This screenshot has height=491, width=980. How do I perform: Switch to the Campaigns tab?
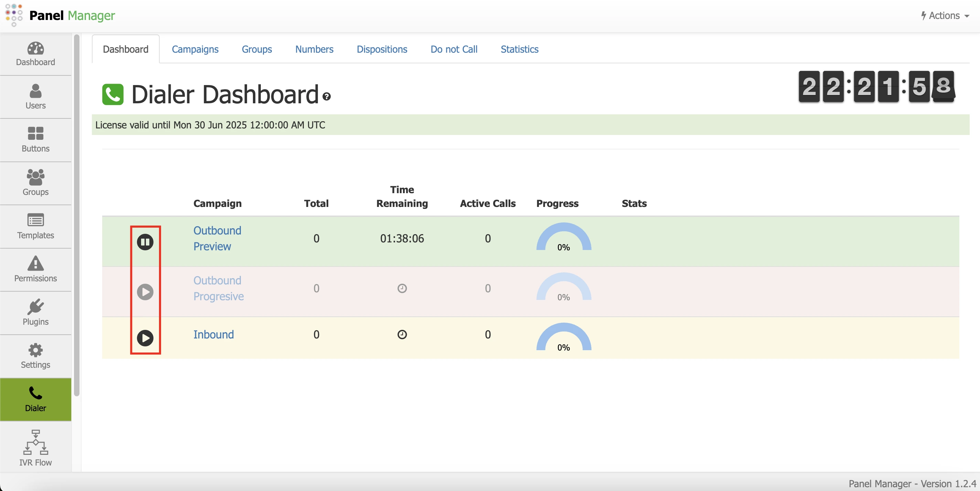pos(195,49)
